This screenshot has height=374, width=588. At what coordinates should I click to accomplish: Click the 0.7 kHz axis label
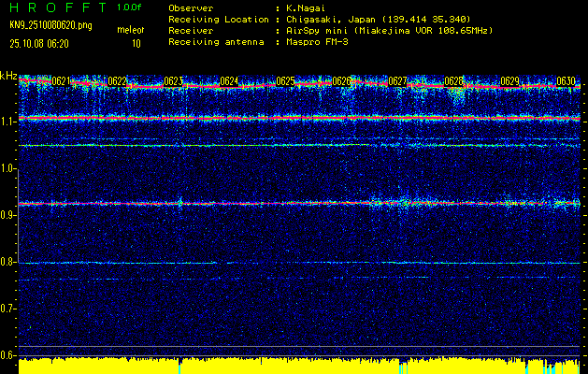(x=8, y=309)
